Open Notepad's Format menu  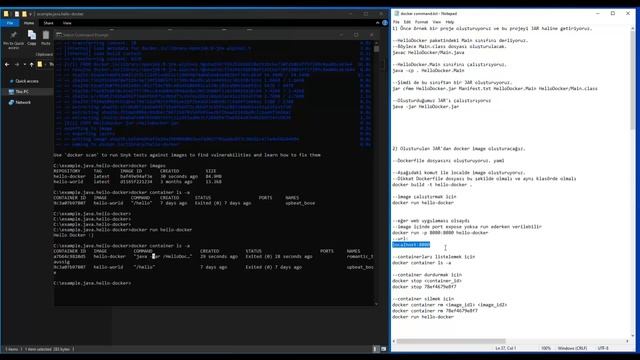tap(421, 22)
